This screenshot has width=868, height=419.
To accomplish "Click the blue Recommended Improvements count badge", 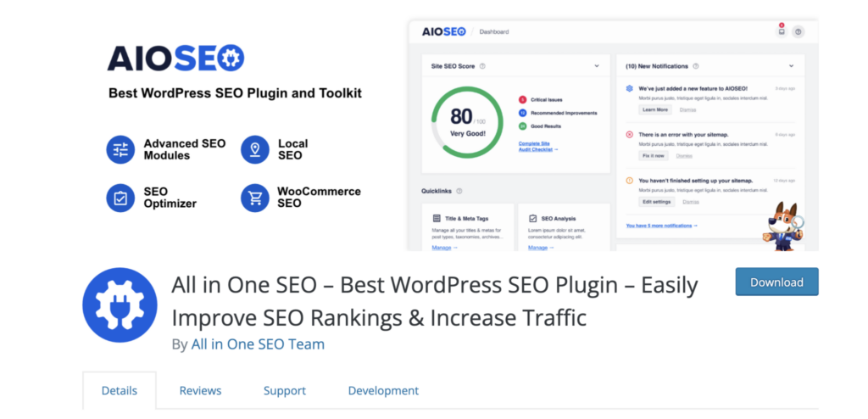I will [x=522, y=113].
